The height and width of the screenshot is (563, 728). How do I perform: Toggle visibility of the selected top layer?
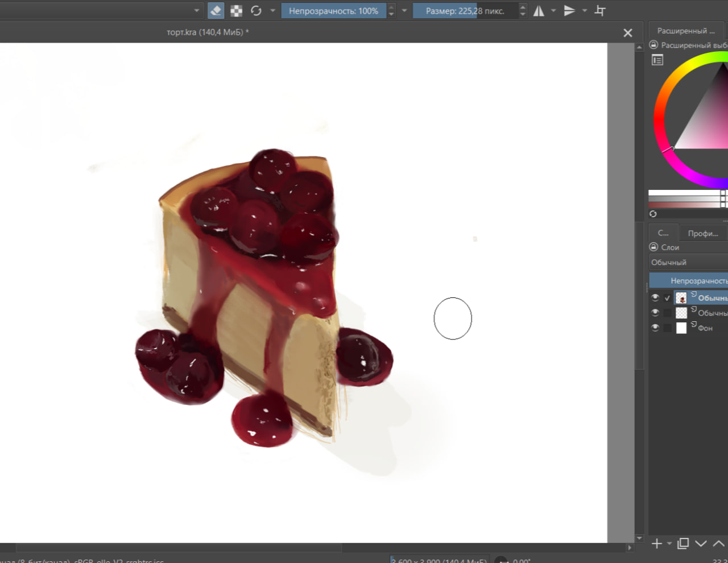click(x=655, y=297)
